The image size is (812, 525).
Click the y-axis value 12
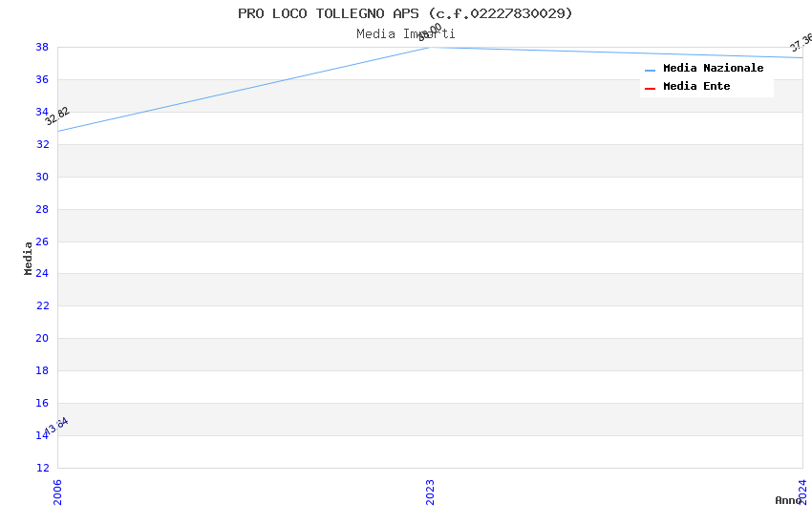coord(42,468)
